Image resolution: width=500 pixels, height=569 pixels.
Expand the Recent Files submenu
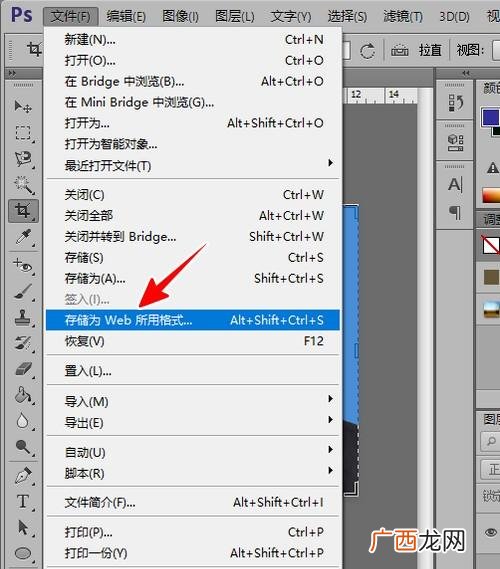pos(330,163)
